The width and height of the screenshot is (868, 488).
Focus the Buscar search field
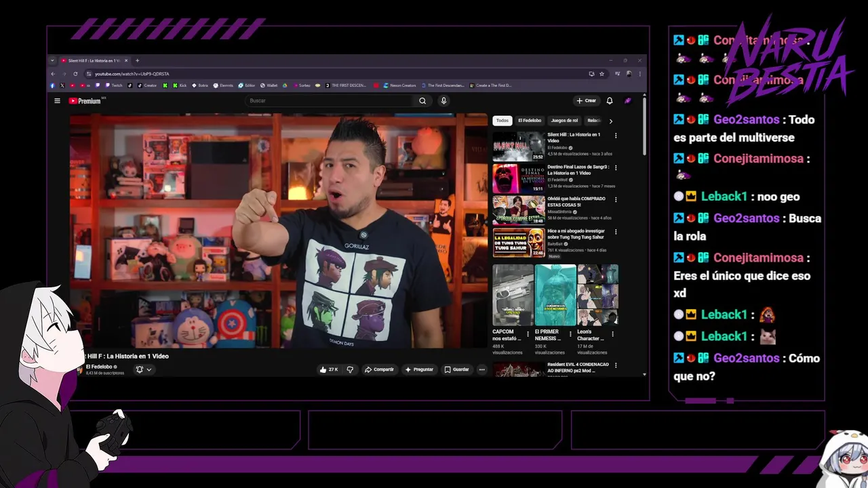click(330, 101)
